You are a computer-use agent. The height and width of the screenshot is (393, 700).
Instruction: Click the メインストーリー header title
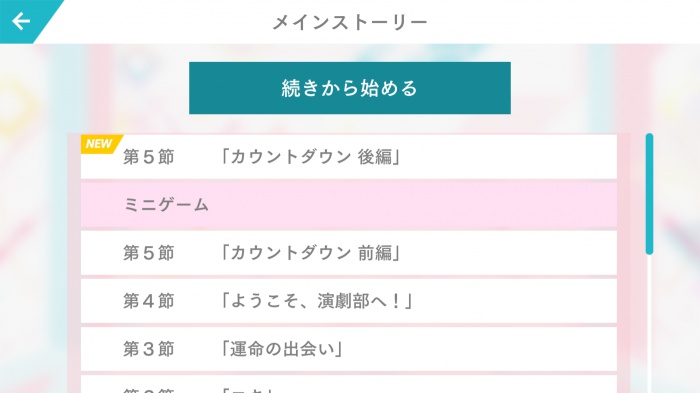[x=350, y=22]
